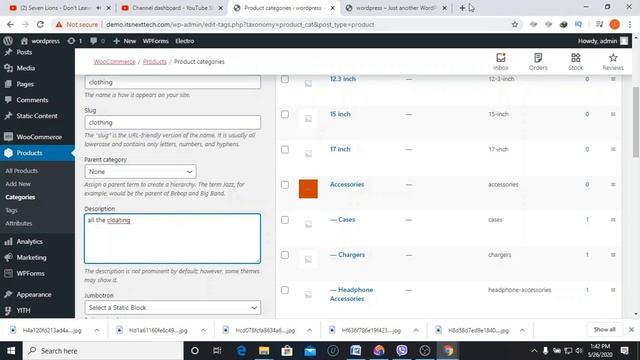Tick the Cases category checkbox
Viewport: 640px width, 360px height.
tap(285, 220)
